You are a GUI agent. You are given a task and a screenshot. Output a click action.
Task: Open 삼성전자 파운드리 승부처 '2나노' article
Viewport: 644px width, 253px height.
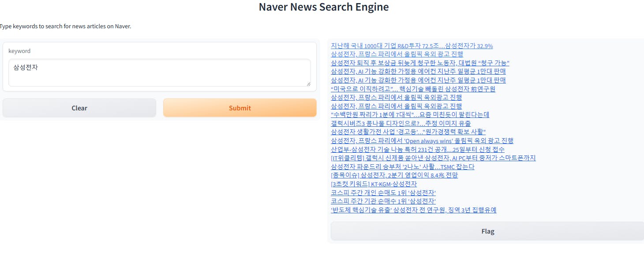pyautogui.click(x=403, y=167)
